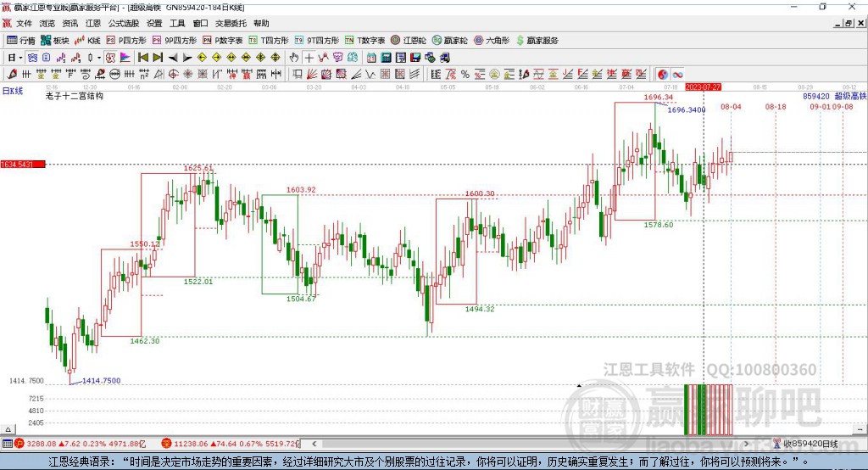
Task: Switch to the K线 chart view
Action: [x=87, y=41]
